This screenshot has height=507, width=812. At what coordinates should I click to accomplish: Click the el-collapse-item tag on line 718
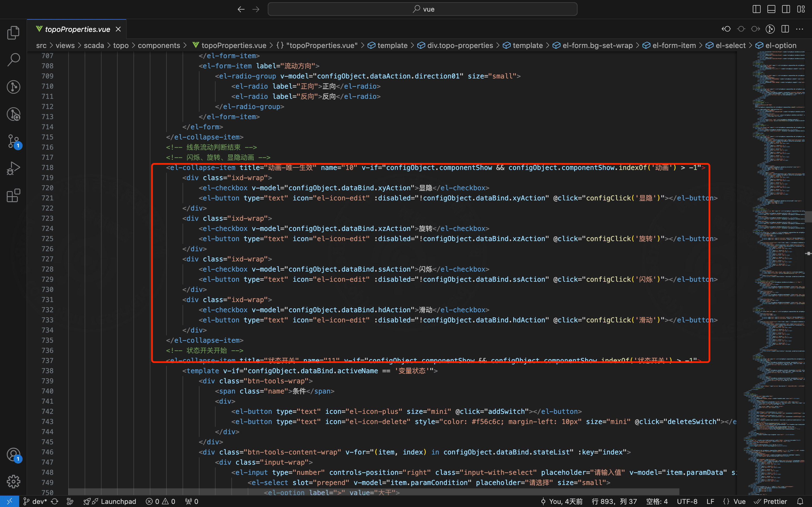203,167
